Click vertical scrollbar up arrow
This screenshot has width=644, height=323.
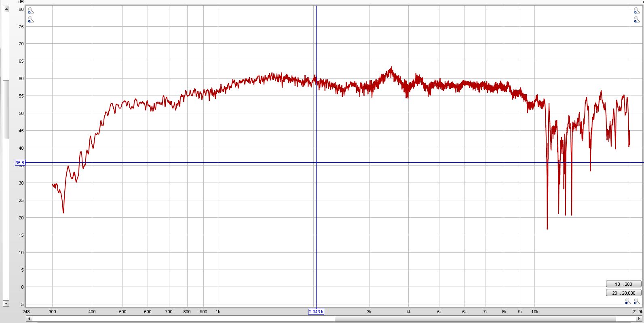tap(6, 9)
